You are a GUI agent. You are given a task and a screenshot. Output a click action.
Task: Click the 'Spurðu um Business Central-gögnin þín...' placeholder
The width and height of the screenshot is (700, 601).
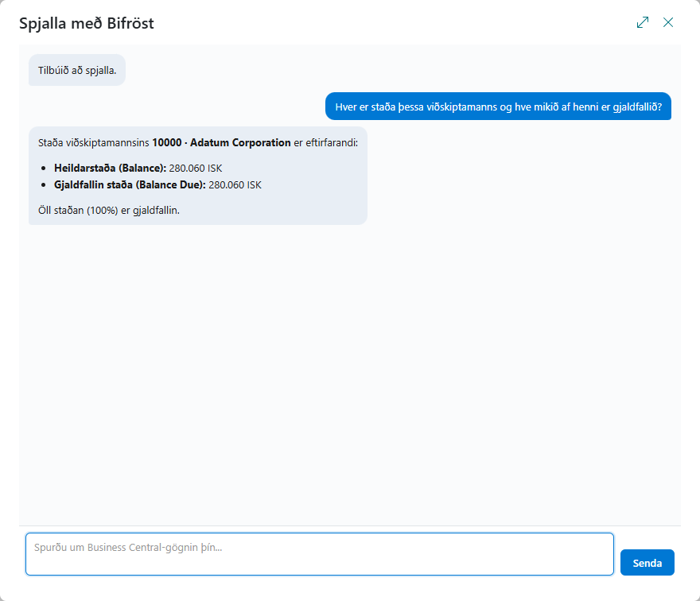(x=128, y=548)
